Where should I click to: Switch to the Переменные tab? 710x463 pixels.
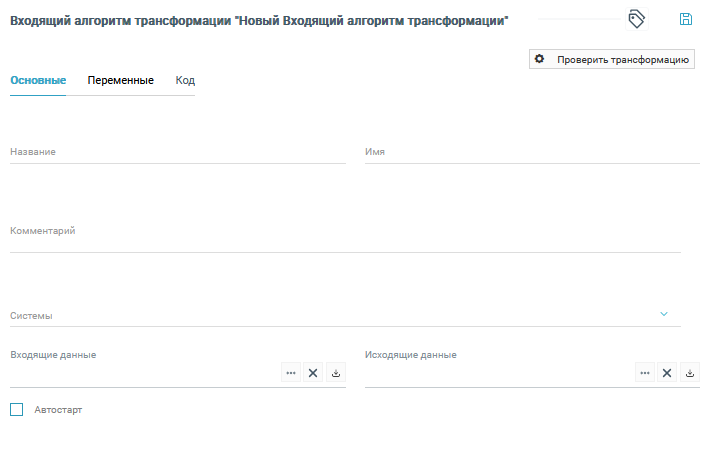pyautogui.click(x=120, y=80)
